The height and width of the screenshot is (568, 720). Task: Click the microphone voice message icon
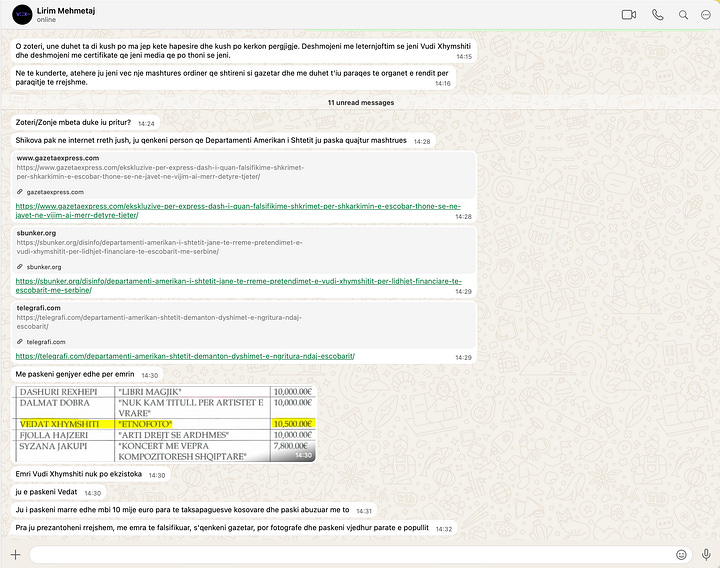pos(706,555)
